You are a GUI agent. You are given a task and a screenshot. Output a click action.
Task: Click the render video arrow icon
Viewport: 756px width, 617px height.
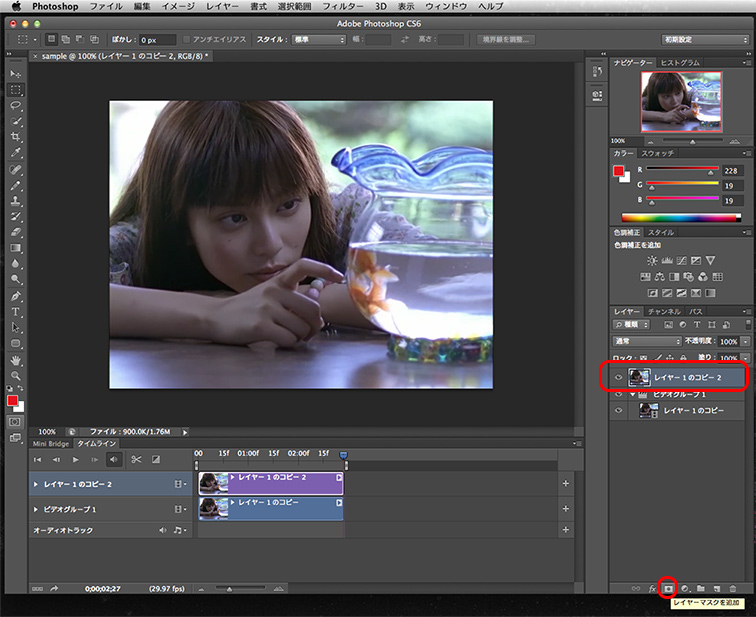coord(54,589)
